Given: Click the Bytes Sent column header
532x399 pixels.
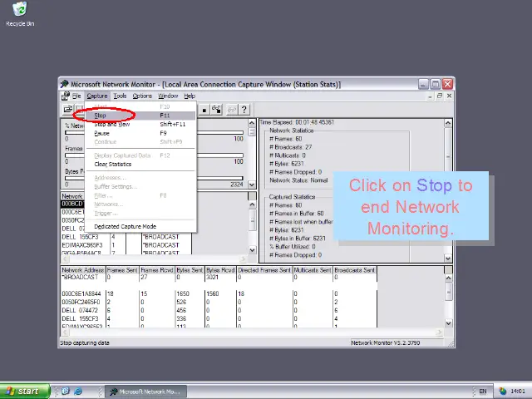Looking at the screenshot, I should click(190, 270).
